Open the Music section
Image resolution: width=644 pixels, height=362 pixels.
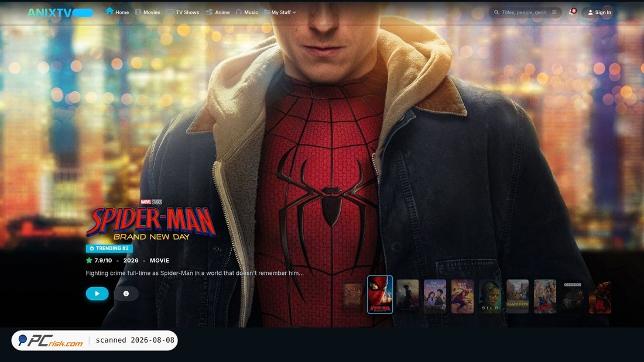point(247,12)
